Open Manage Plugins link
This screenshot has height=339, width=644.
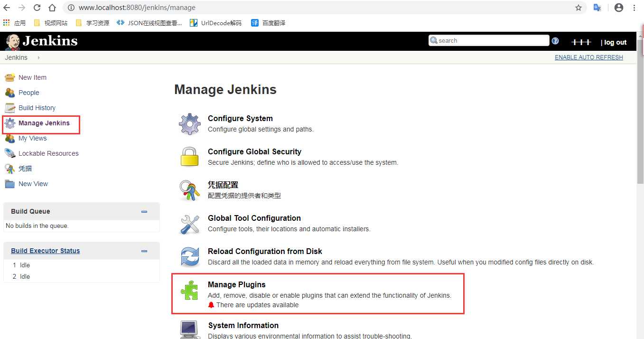[x=236, y=284]
